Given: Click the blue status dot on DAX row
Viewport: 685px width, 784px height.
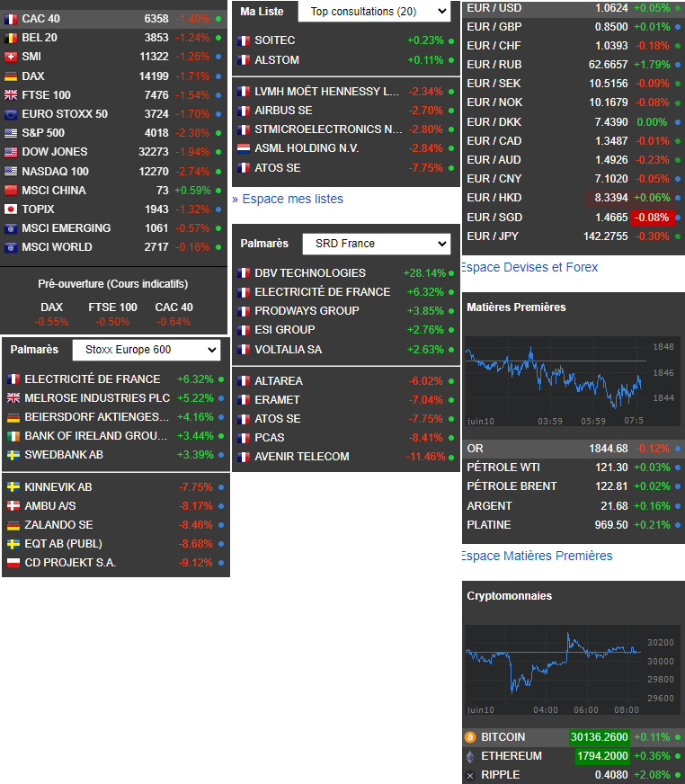Looking at the screenshot, I should coord(218,76).
